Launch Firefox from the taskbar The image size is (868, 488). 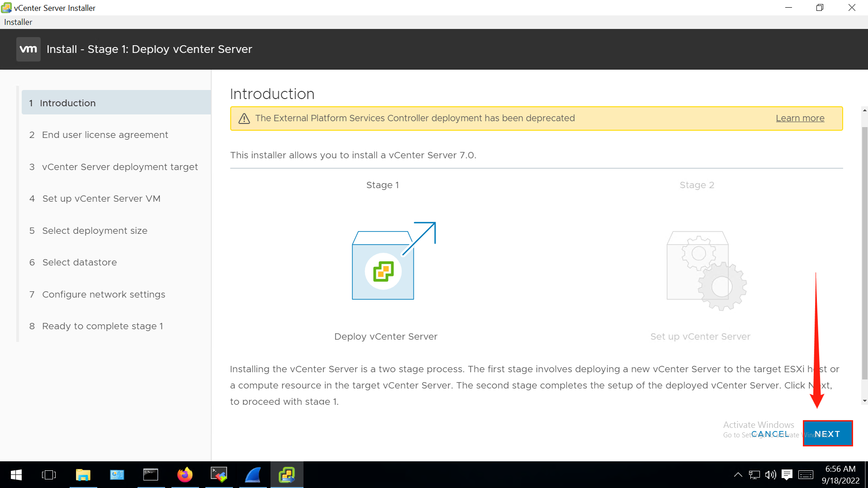point(185,475)
